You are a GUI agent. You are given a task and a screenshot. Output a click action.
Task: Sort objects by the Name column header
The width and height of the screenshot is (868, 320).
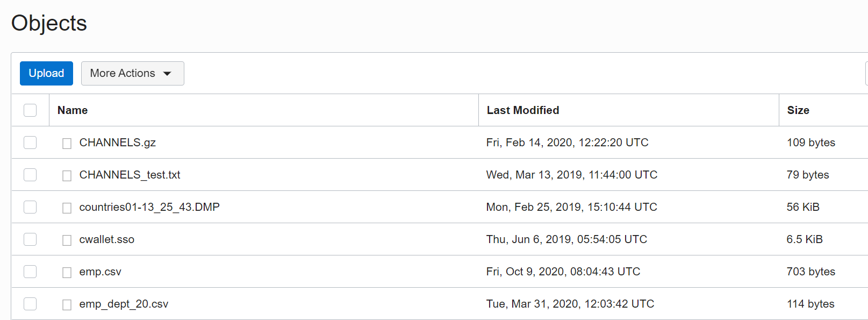pyautogui.click(x=73, y=110)
